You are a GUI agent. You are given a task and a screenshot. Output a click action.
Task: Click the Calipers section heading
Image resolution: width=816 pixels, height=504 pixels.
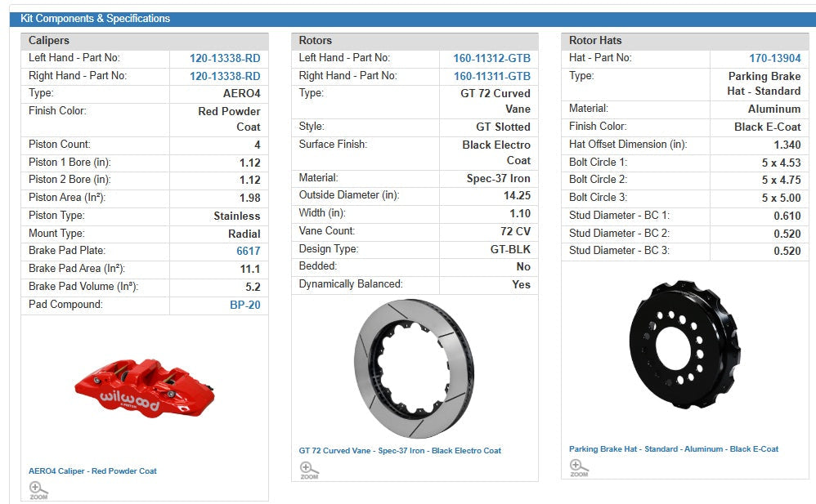[49, 40]
